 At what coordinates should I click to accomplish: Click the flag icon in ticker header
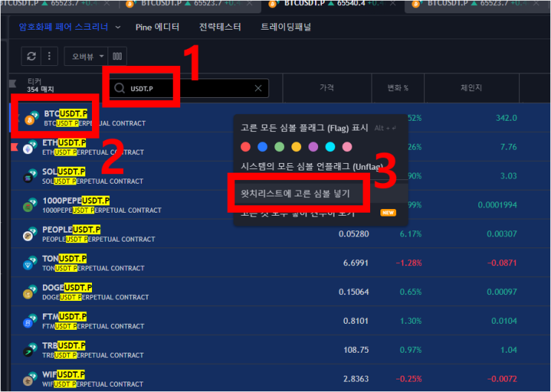(13, 84)
